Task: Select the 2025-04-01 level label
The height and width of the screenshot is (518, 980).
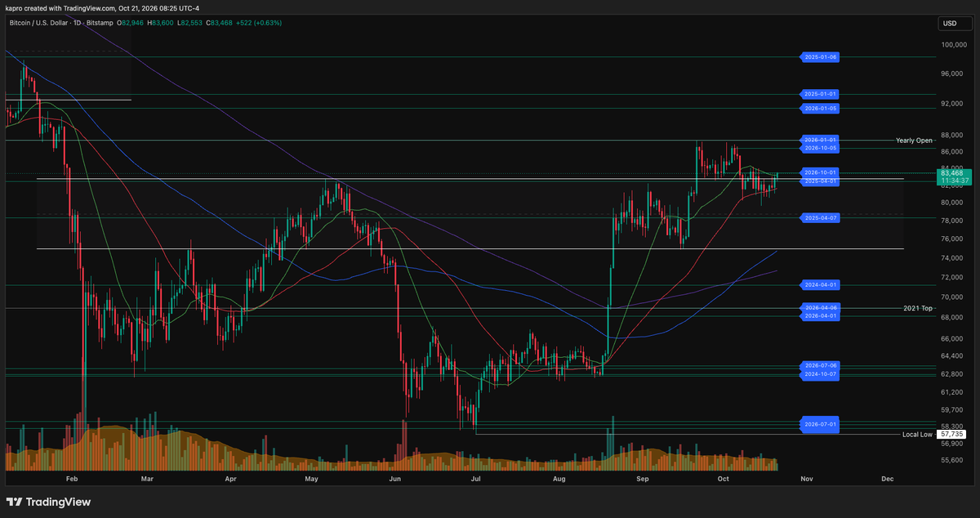Action: click(x=821, y=181)
